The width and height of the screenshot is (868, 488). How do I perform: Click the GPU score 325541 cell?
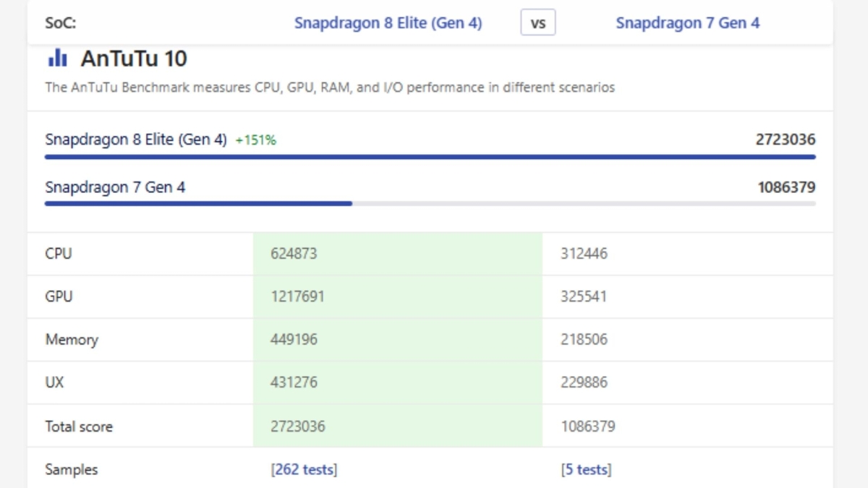point(583,296)
